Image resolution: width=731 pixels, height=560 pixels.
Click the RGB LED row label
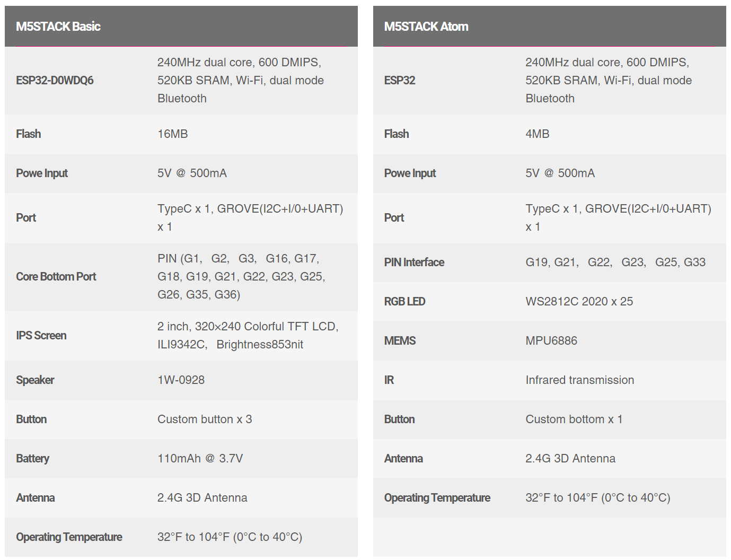404,302
